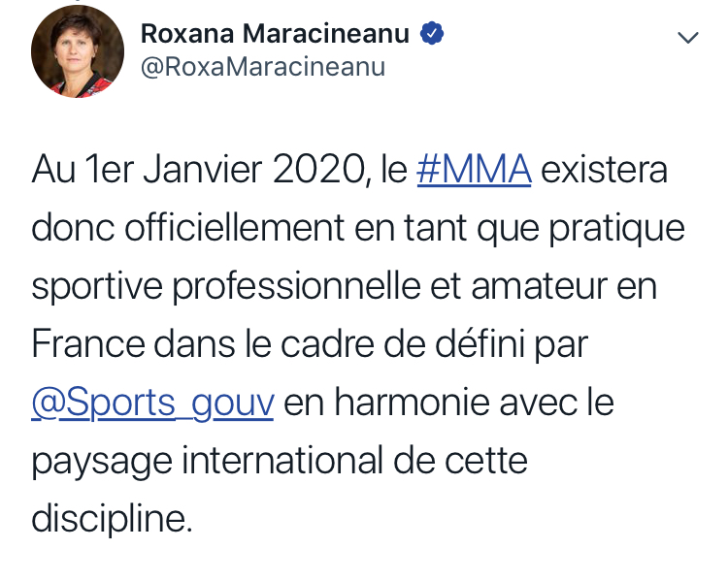Open tweet options chevron menu

[688, 37]
